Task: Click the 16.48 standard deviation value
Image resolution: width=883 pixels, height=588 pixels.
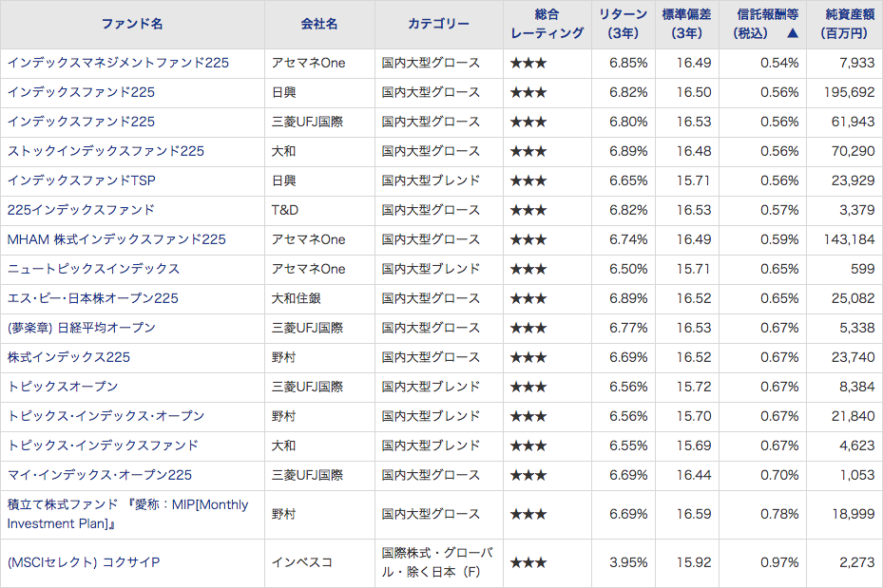Action: (x=694, y=151)
